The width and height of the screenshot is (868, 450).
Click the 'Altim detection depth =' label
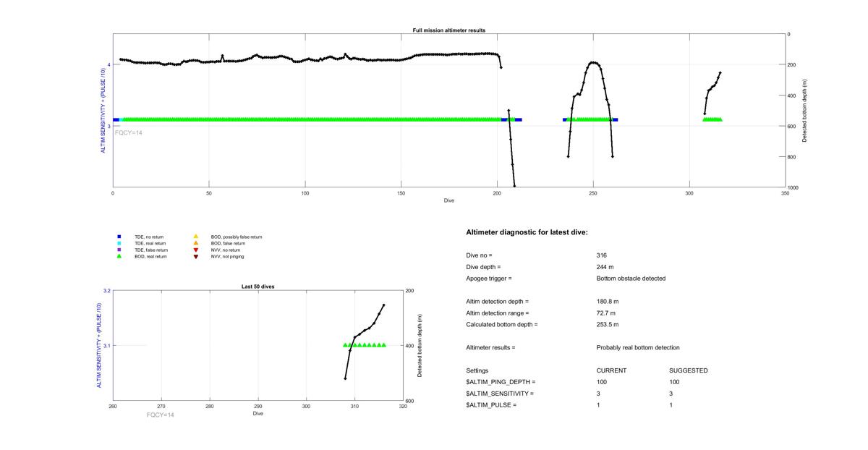coord(498,302)
